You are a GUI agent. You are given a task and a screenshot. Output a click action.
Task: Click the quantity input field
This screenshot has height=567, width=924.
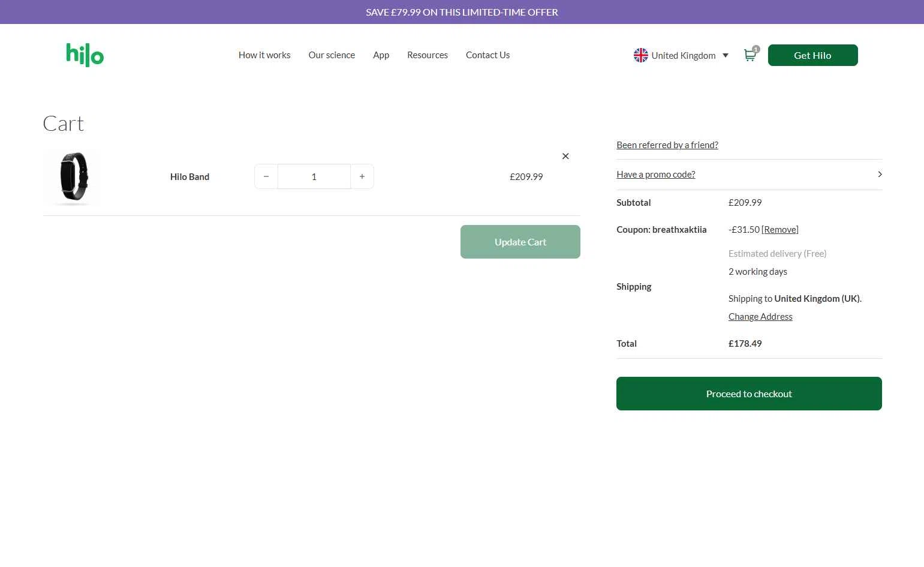[314, 176]
